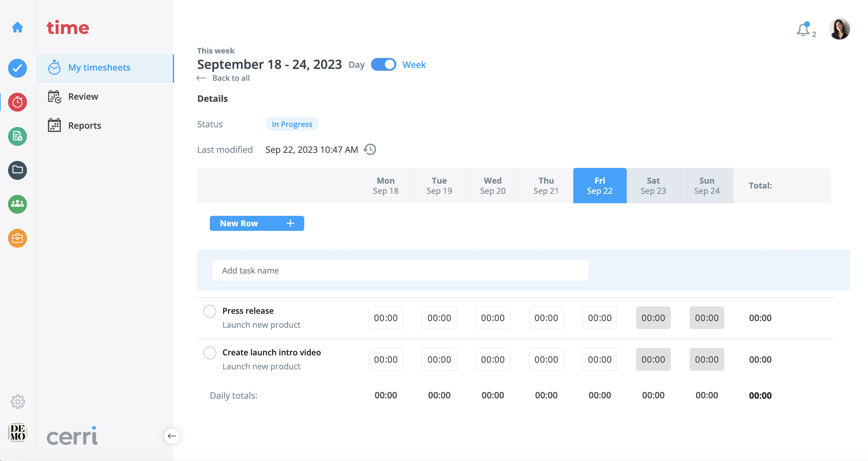Click the Add task name field

click(x=400, y=270)
